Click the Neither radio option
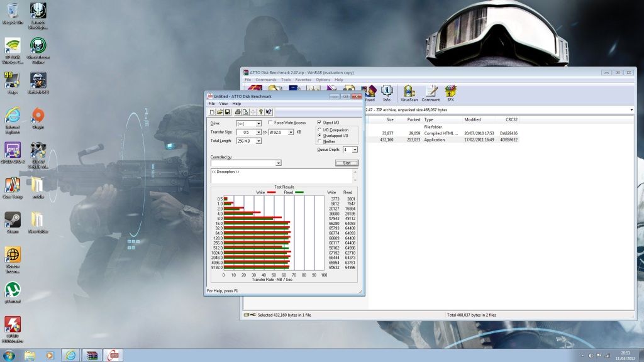Image resolution: width=644 pixels, height=362 pixels. [x=319, y=141]
